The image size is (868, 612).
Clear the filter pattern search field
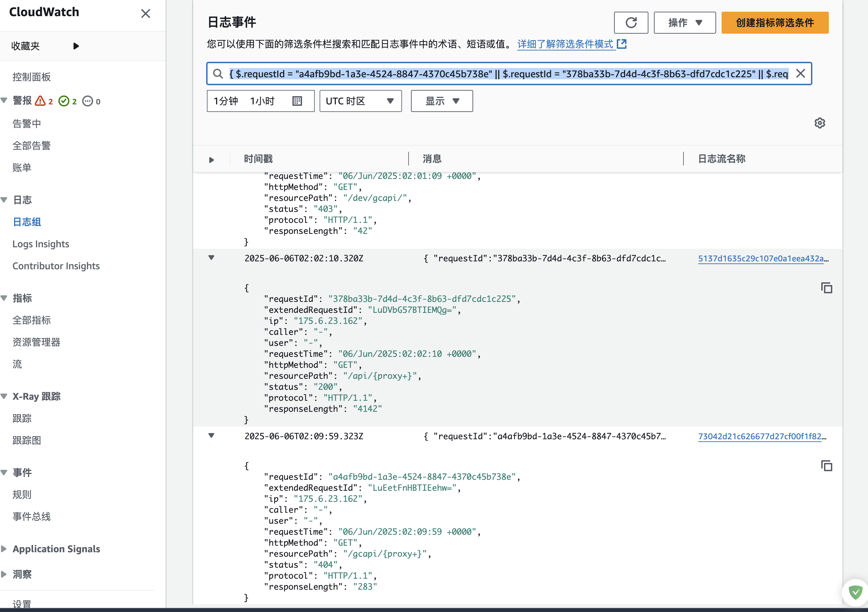point(800,73)
